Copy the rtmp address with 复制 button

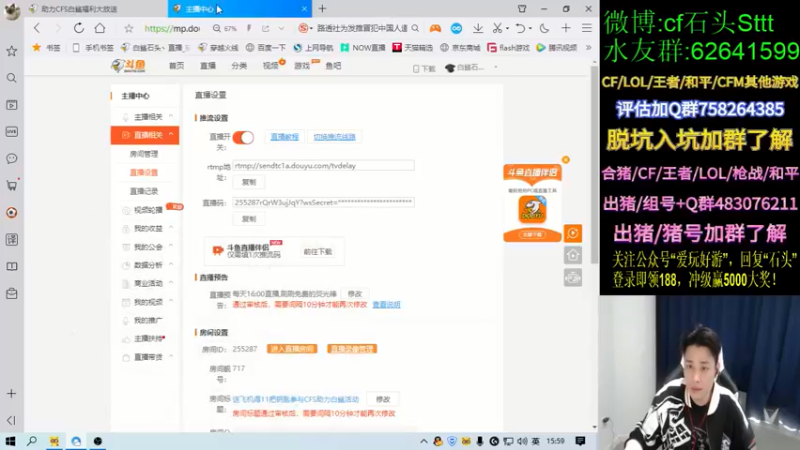249,182
